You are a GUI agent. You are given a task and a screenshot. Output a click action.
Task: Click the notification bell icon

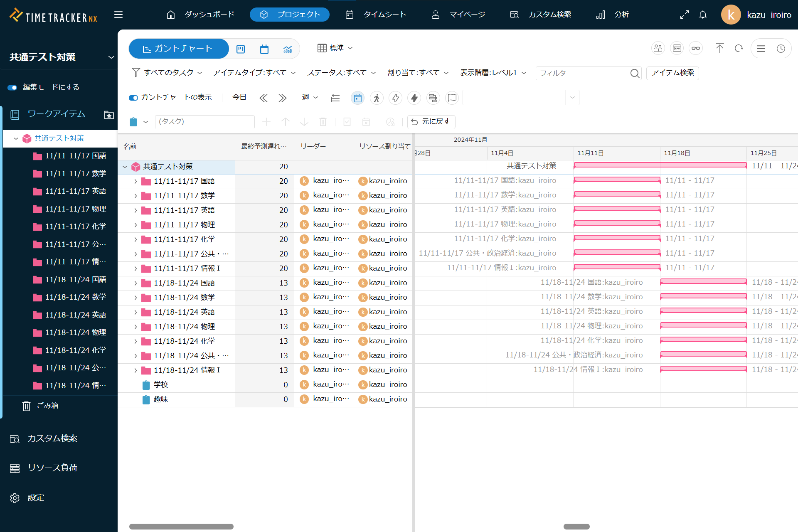click(702, 15)
